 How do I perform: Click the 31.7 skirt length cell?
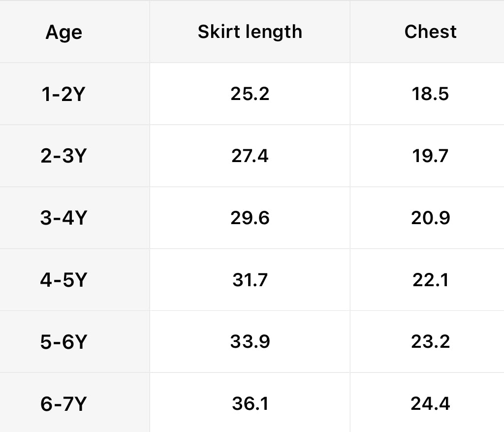250,280
